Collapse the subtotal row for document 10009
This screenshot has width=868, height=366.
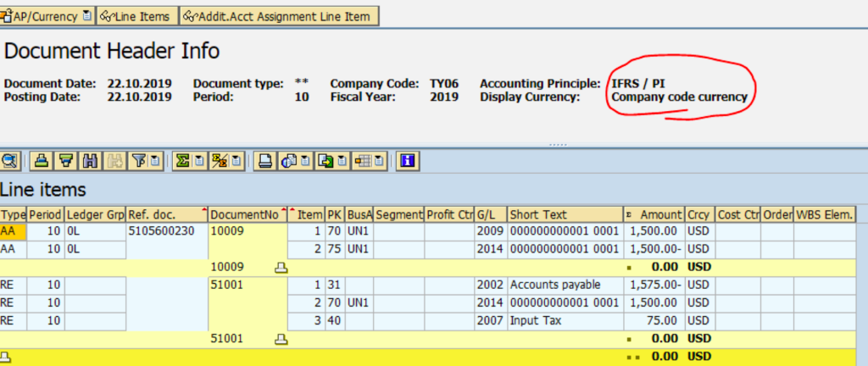pos(281,267)
